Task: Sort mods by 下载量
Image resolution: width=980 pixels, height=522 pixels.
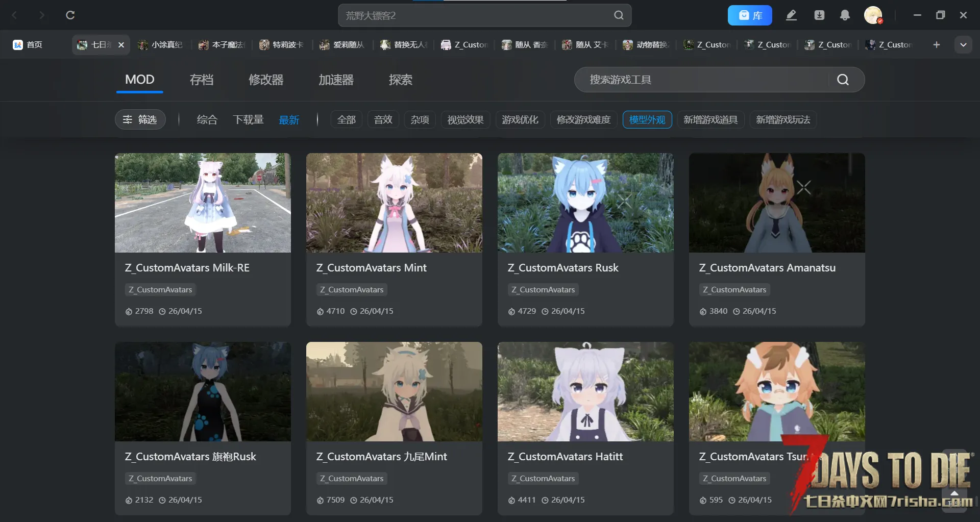Action: coord(249,119)
